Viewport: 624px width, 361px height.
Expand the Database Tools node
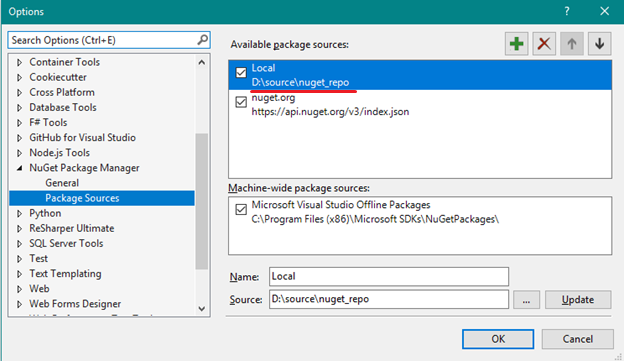[x=19, y=108]
